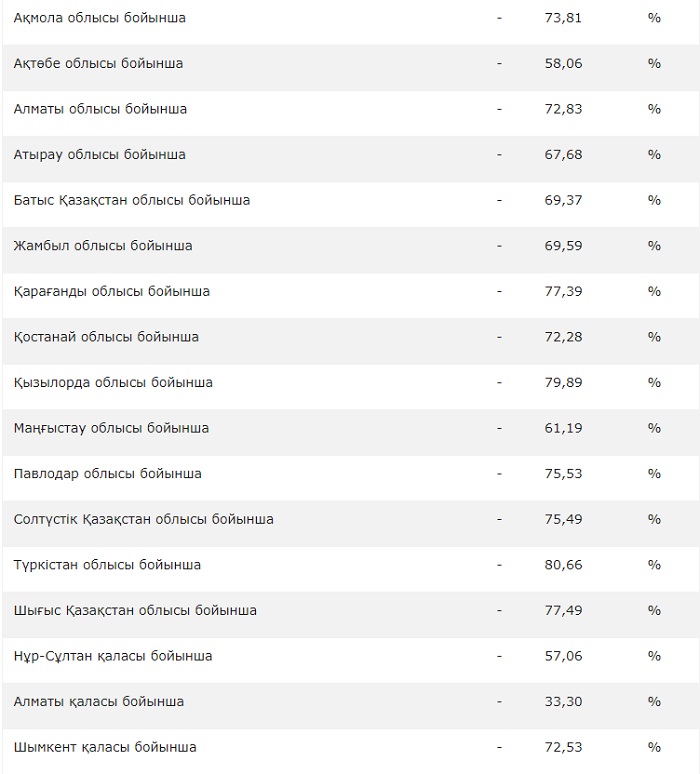Click the Ақмола облысы бойынша row label

coord(99,18)
